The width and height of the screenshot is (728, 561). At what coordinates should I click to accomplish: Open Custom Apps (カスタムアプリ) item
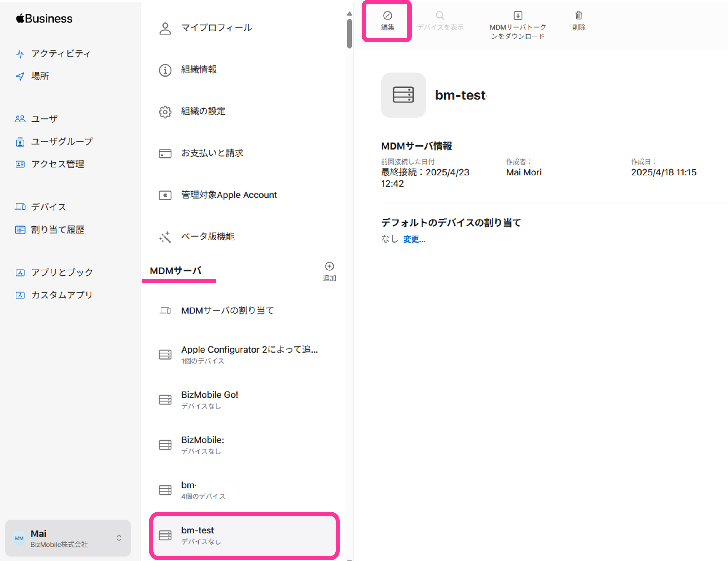(x=62, y=295)
